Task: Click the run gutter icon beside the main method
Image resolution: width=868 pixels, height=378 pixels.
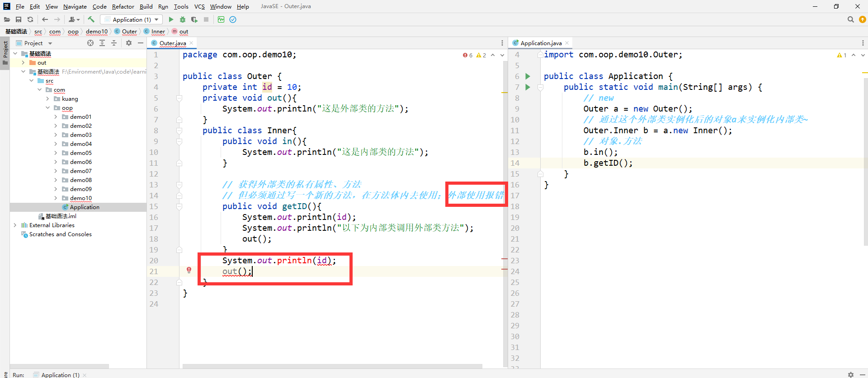Action: pos(528,87)
